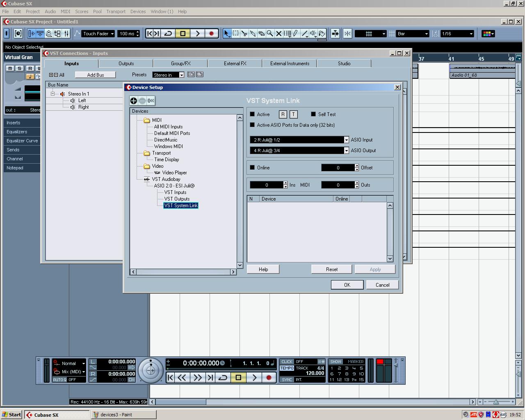Select the Erase tool
This screenshot has height=420, width=525.
click(x=262, y=34)
